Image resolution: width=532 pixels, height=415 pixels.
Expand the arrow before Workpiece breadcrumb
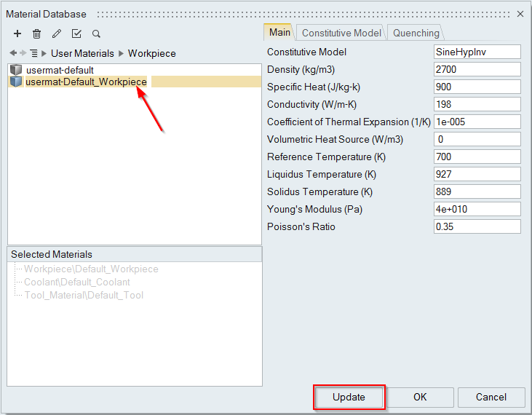click(121, 53)
